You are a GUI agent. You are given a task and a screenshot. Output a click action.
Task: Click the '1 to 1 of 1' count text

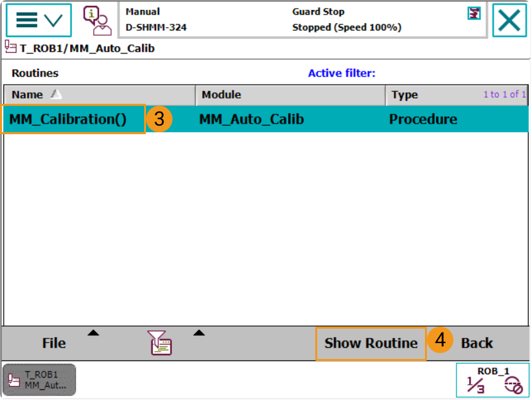[504, 95]
